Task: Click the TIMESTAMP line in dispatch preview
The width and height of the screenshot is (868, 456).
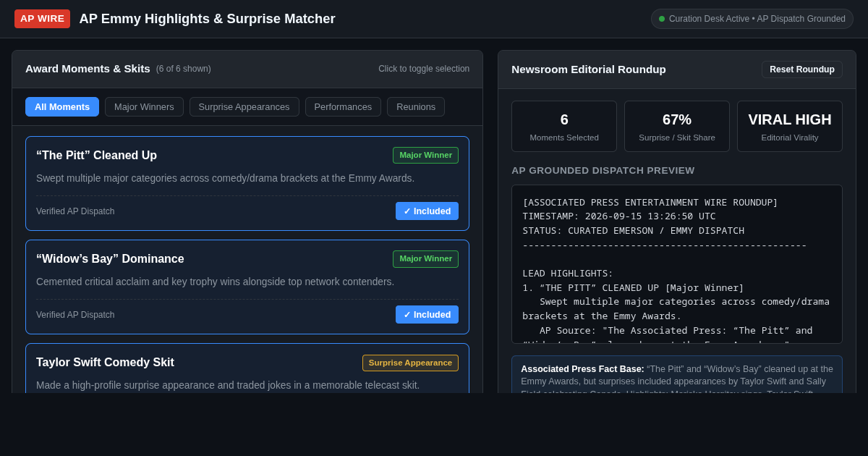Action: click(x=619, y=216)
